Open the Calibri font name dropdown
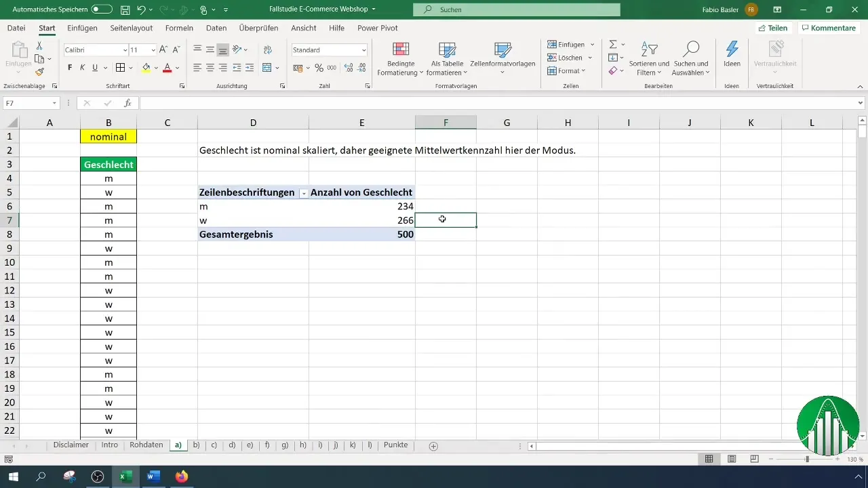Screen dimensions: 868x488 [x=125, y=50]
